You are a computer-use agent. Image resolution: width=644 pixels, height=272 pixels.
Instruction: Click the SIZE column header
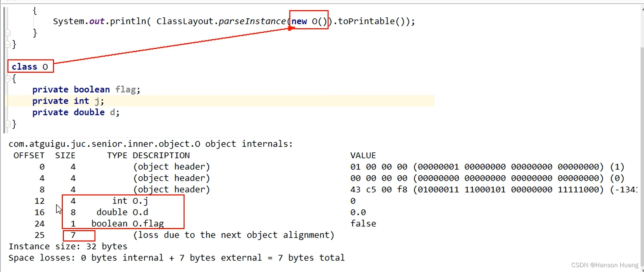pyautogui.click(x=65, y=155)
